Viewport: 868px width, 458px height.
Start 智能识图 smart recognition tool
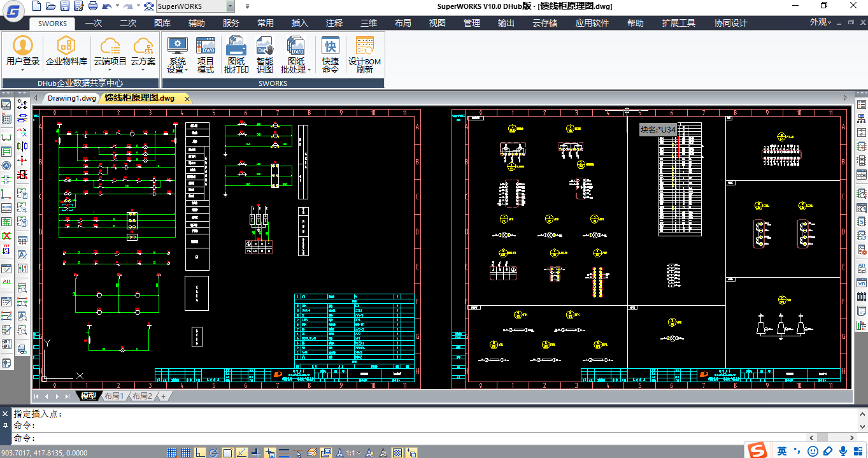(x=265, y=55)
